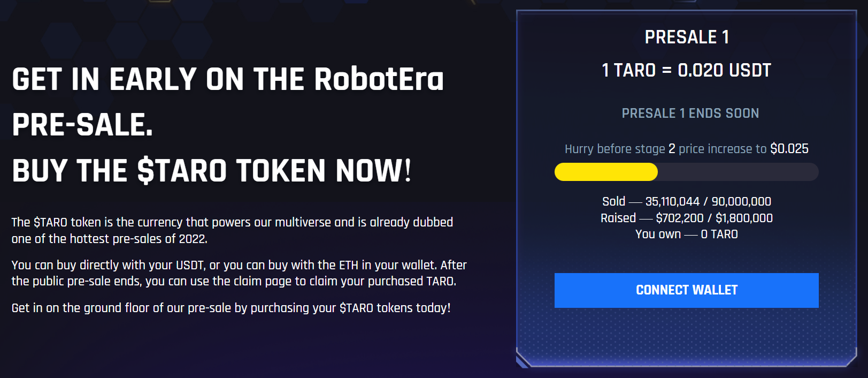Click the yellow presale progress bar
Screen dimensions: 868x378
606,172
